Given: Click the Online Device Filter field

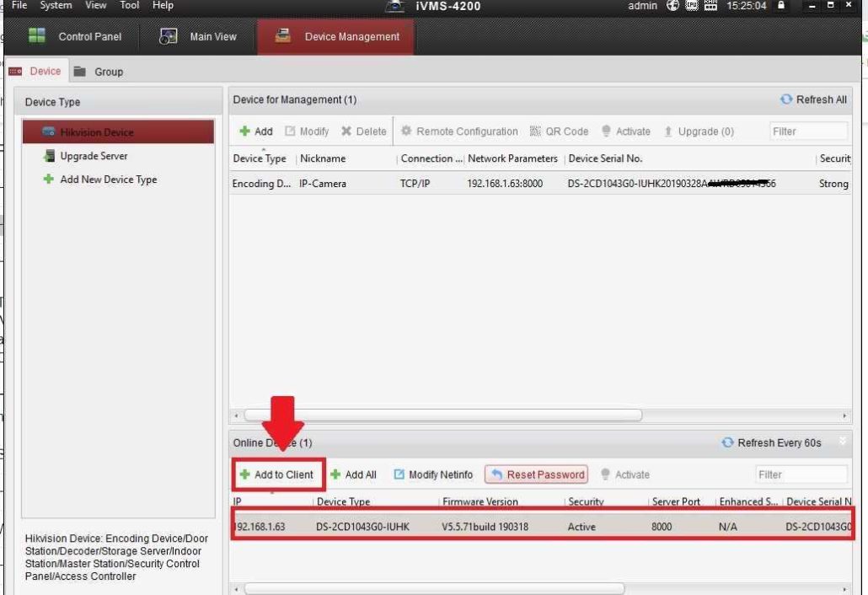Looking at the screenshot, I should [x=801, y=475].
